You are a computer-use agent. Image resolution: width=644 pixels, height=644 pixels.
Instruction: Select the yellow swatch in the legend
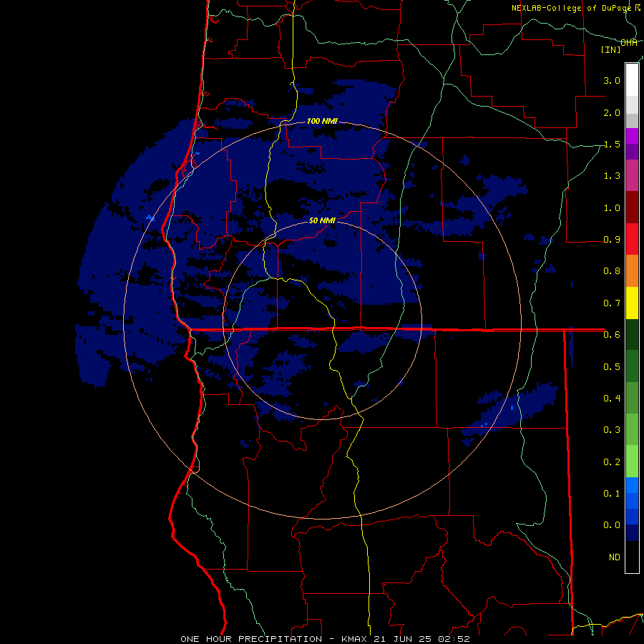pyautogui.click(x=632, y=303)
